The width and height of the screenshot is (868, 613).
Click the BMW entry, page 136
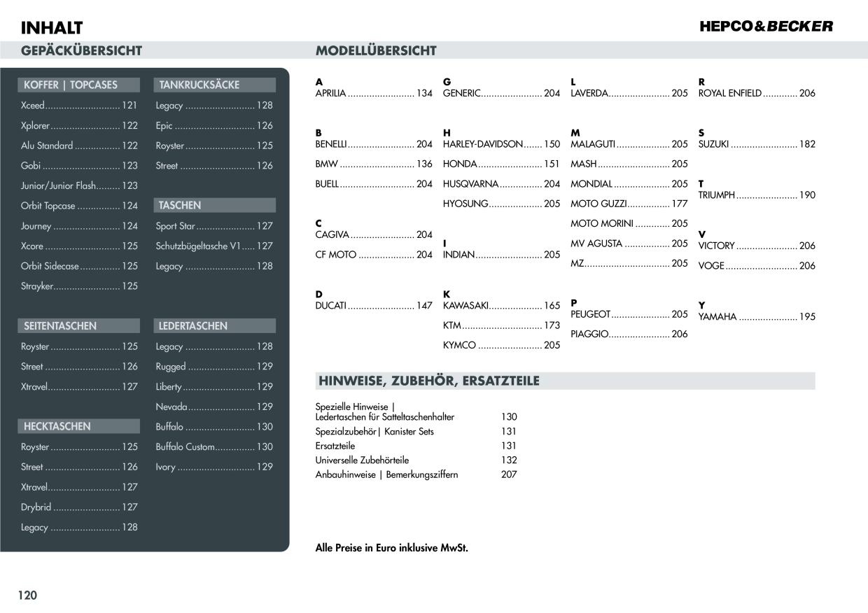pyautogui.click(x=374, y=164)
